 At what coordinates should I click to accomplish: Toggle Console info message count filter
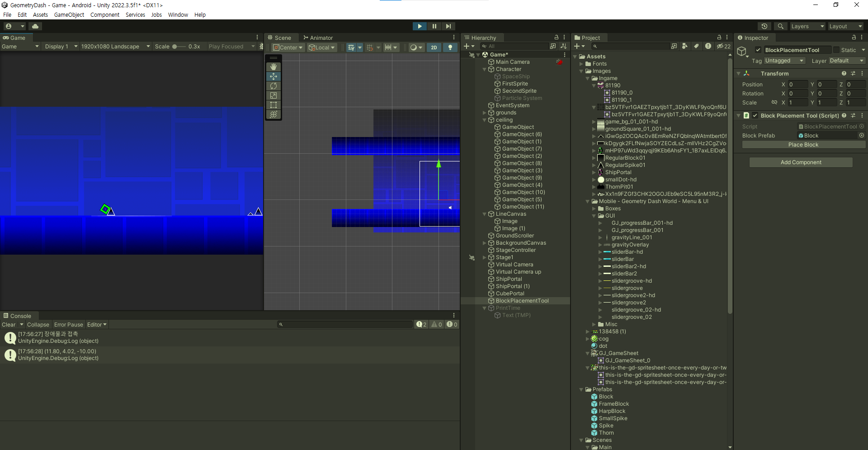point(421,324)
